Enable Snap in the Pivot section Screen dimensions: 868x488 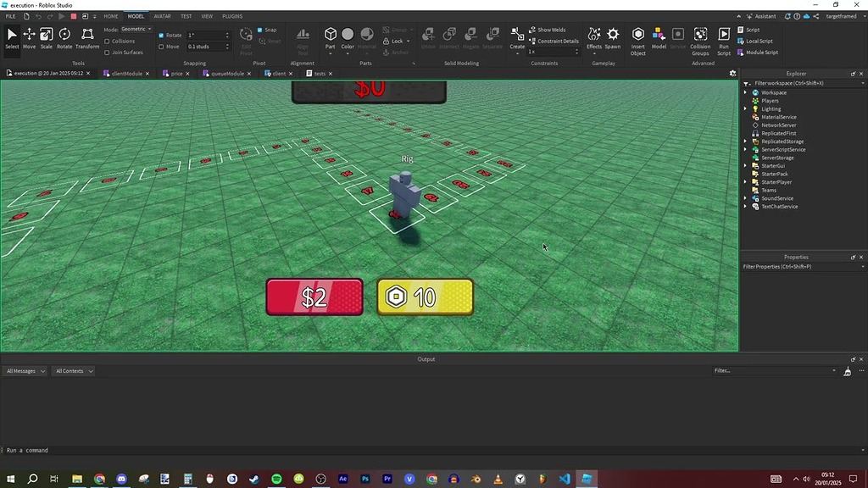pyautogui.click(x=259, y=30)
